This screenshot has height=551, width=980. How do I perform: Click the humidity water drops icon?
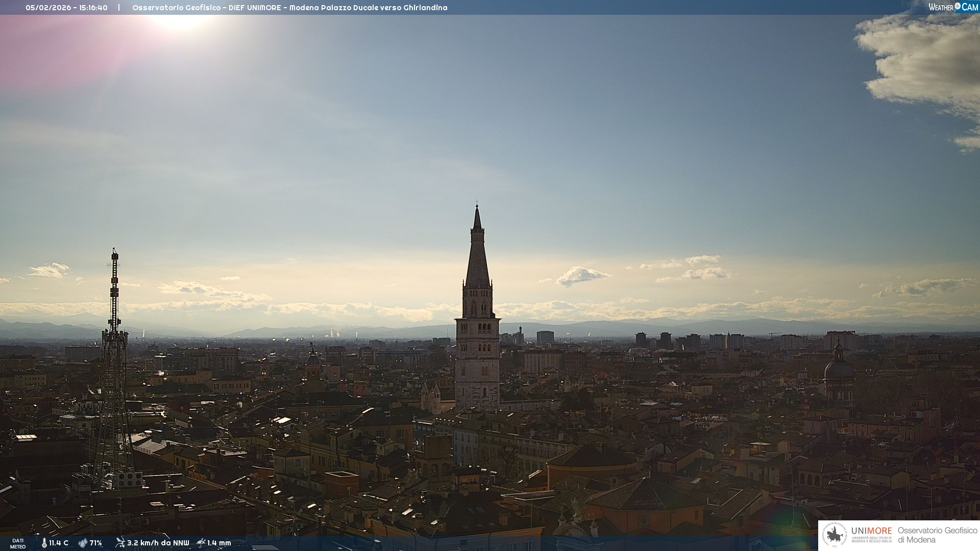click(83, 543)
